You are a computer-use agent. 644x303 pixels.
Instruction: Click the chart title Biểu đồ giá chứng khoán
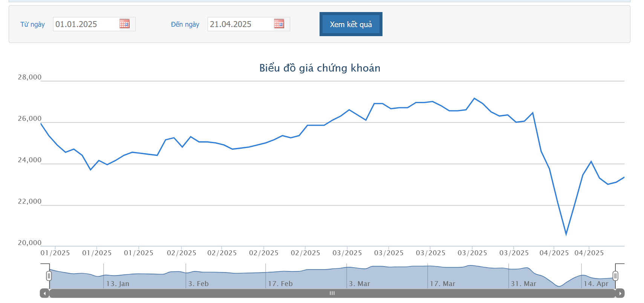(320, 68)
